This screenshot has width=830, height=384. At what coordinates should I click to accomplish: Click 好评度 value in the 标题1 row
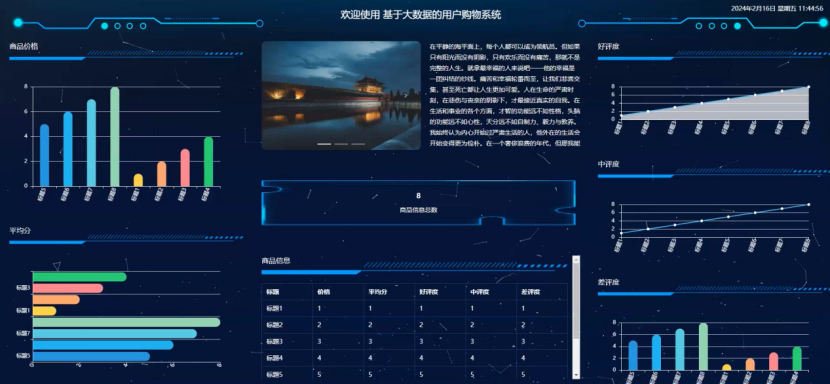(x=421, y=308)
